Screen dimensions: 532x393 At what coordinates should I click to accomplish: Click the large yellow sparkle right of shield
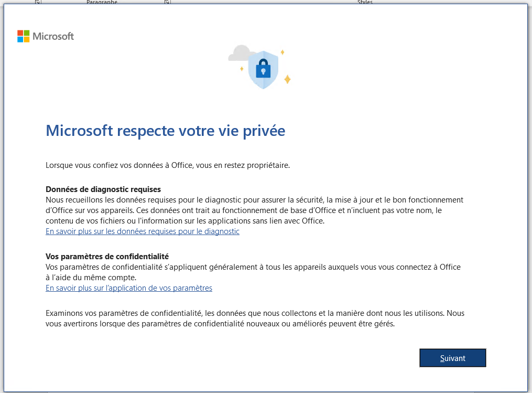pyautogui.click(x=287, y=79)
